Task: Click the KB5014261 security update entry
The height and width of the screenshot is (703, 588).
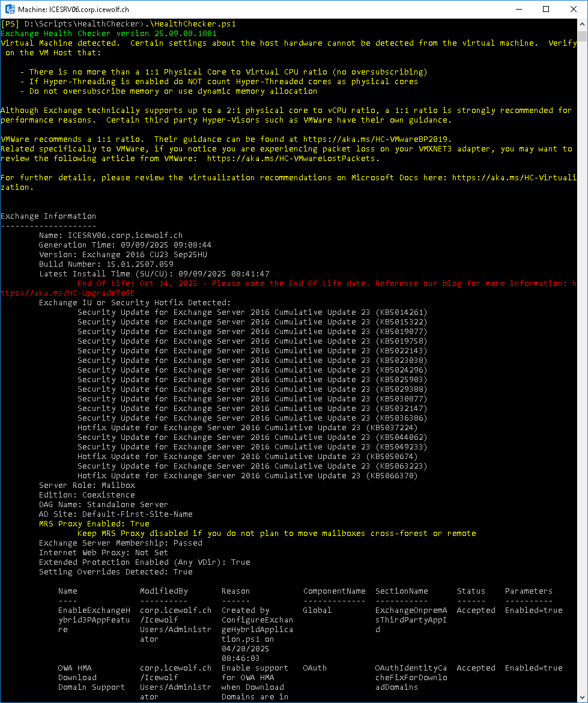Action: 252,312
